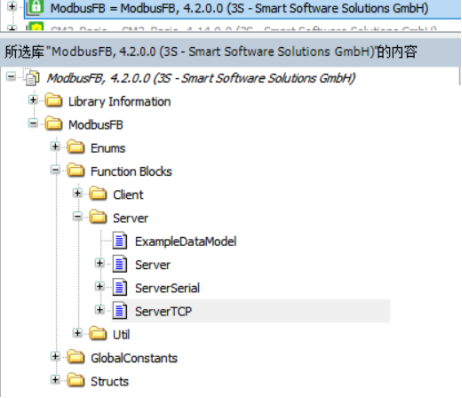The image size is (462, 398).
Task: Select the ExampleDataModel tree item
Action: [186, 241]
